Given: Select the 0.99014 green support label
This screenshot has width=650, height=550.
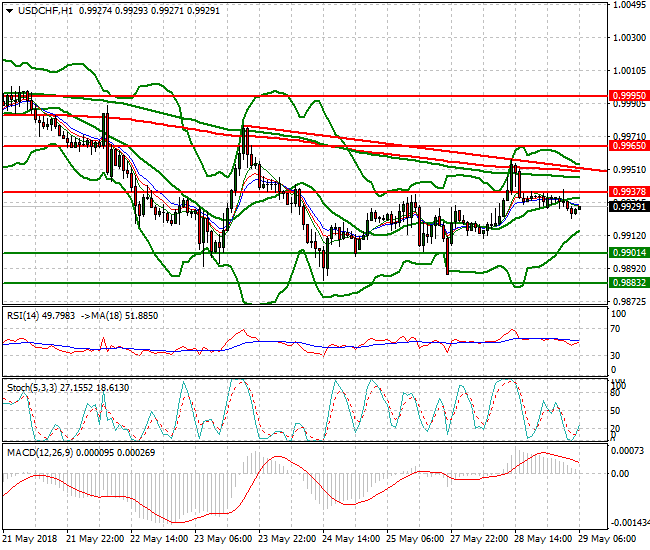Looking at the screenshot, I should [629, 253].
